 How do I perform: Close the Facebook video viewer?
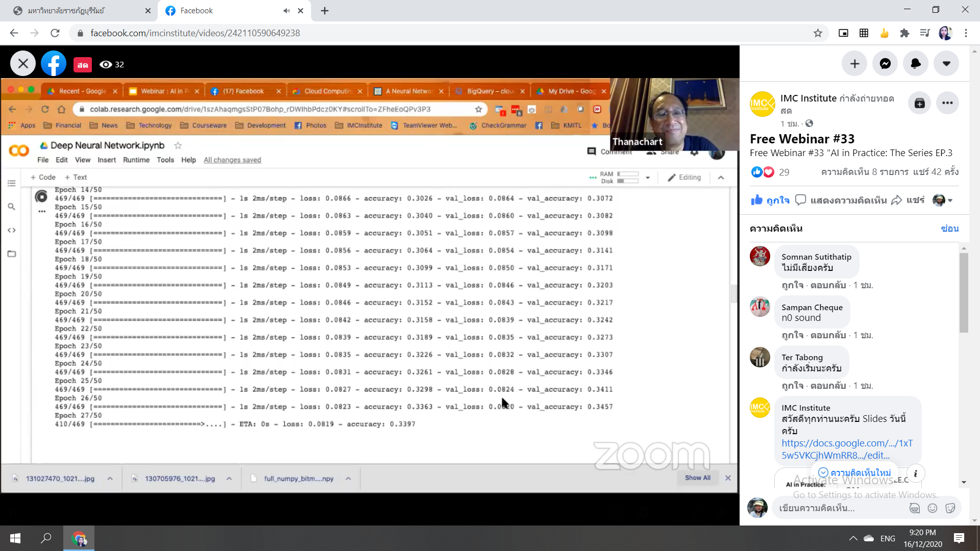pos(23,64)
